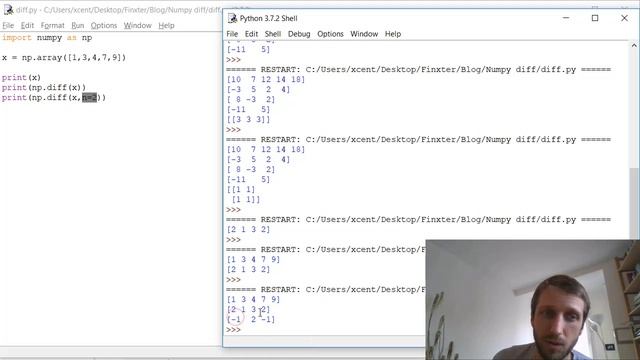Click the highlighted n=2 argument in editor
The image size is (640, 360).
pyautogui.click(x=89, y=98)
